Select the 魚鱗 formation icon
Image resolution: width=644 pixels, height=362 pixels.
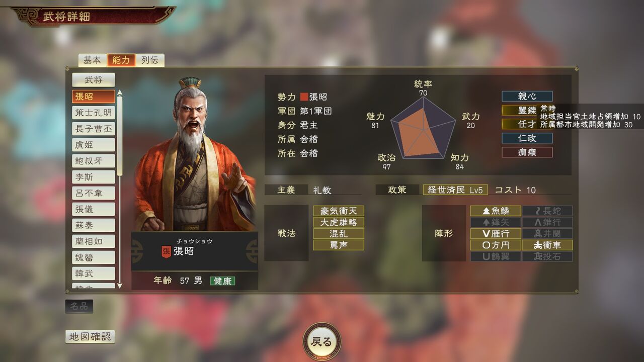[x=496, y=211]
